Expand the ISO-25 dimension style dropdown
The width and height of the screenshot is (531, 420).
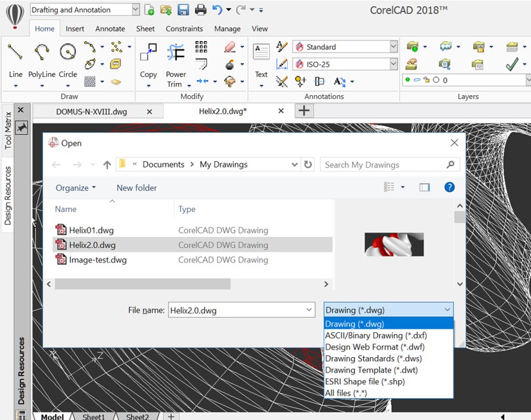coord(394,64)
